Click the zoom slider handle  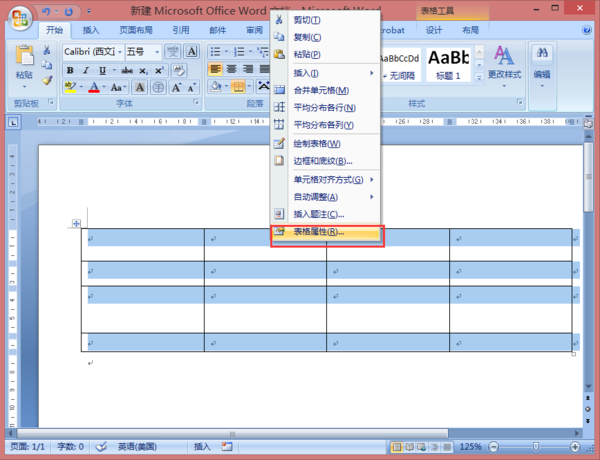tap(536, 446)
